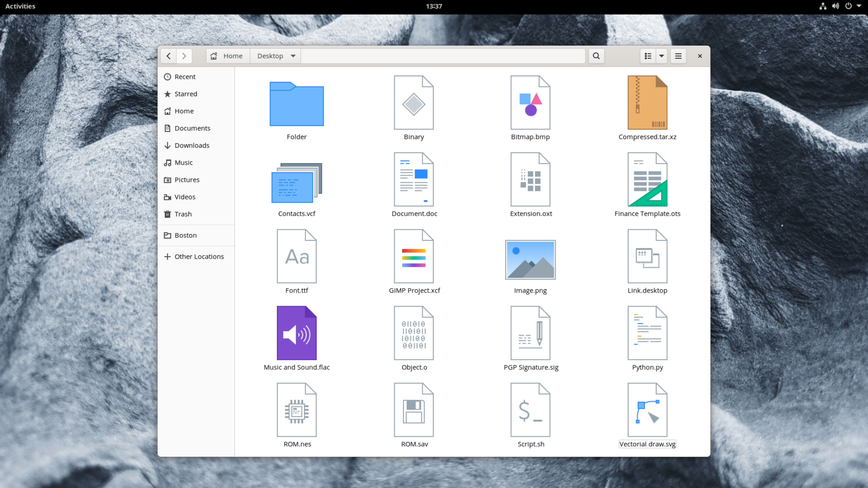Viewport: 868px width, 488px height.
Task: Select the Image.png thumbnail
Action: click(530, 260)
